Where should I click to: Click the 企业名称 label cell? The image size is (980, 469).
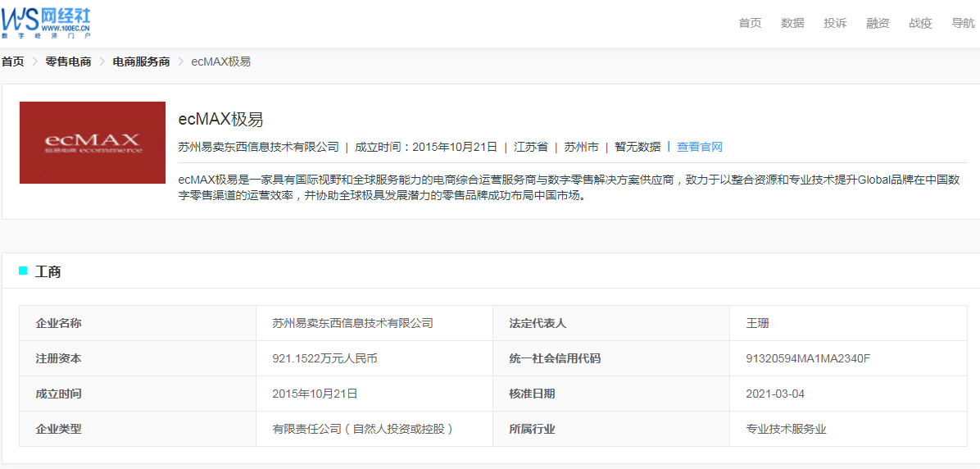coord(138,323)
